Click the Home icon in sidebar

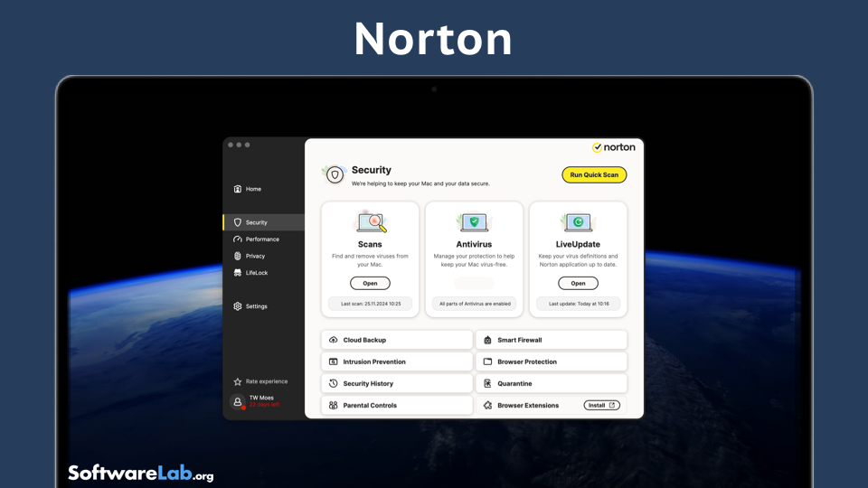click(238, 189)
